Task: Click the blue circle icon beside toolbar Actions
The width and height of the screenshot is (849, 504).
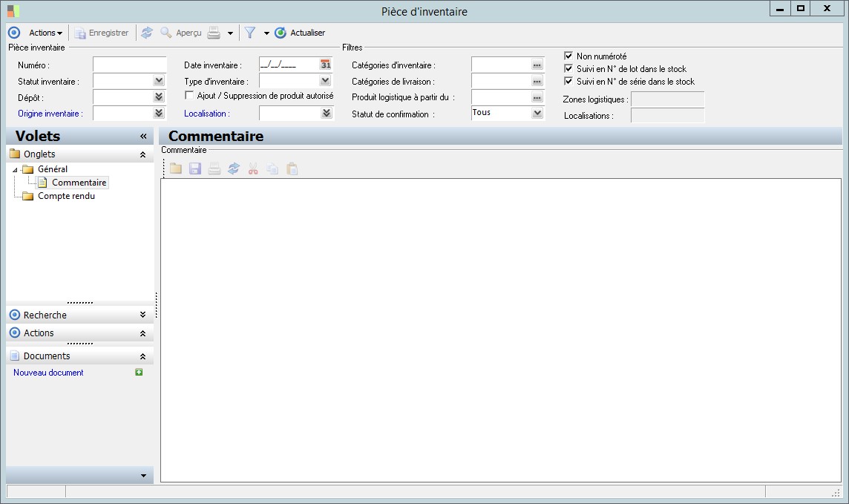Action: [14, 33]
